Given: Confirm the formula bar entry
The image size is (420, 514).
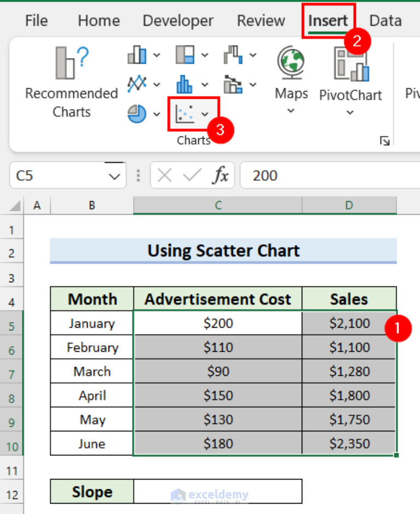Looking at the screenshot, I should pos(192,175).
